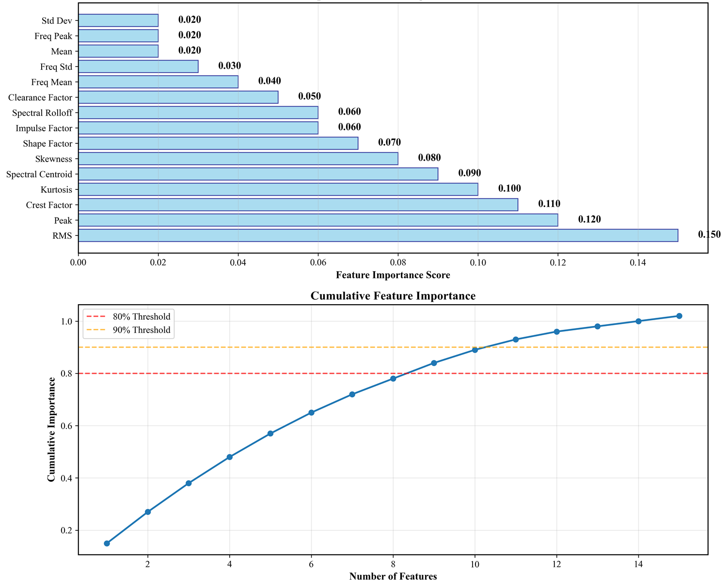Click the Shape Factor label
The image size is (727, 588).
[47, 144]
